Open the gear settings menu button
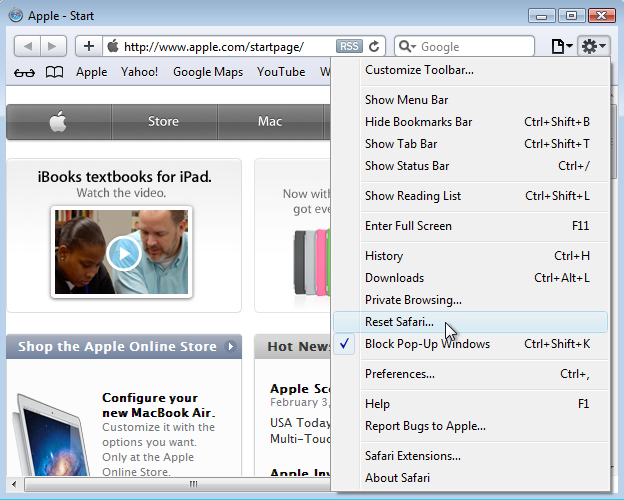 point(593,47)
